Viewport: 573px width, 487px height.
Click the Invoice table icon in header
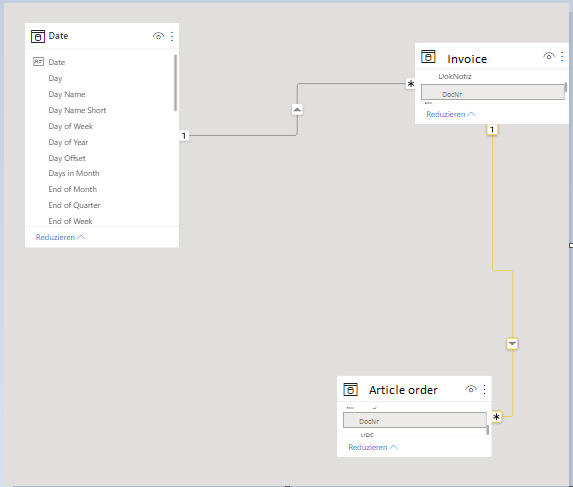pyautogui.click(x=428, y=57)
